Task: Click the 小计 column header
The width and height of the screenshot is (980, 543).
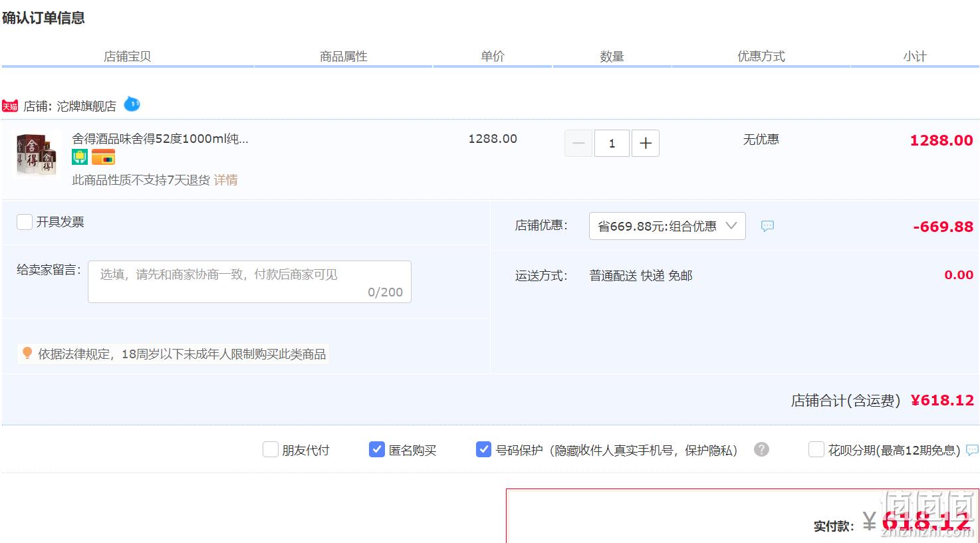Action: 915,56
